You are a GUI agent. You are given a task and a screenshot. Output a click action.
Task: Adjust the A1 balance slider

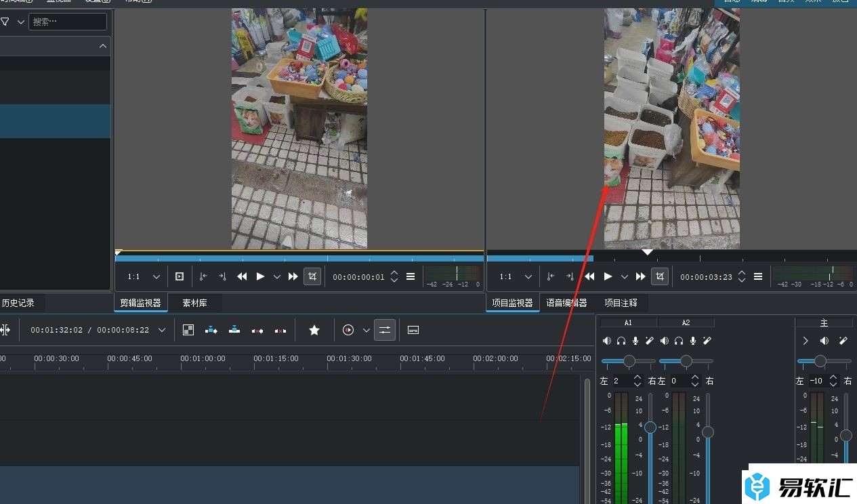point(629,361)
